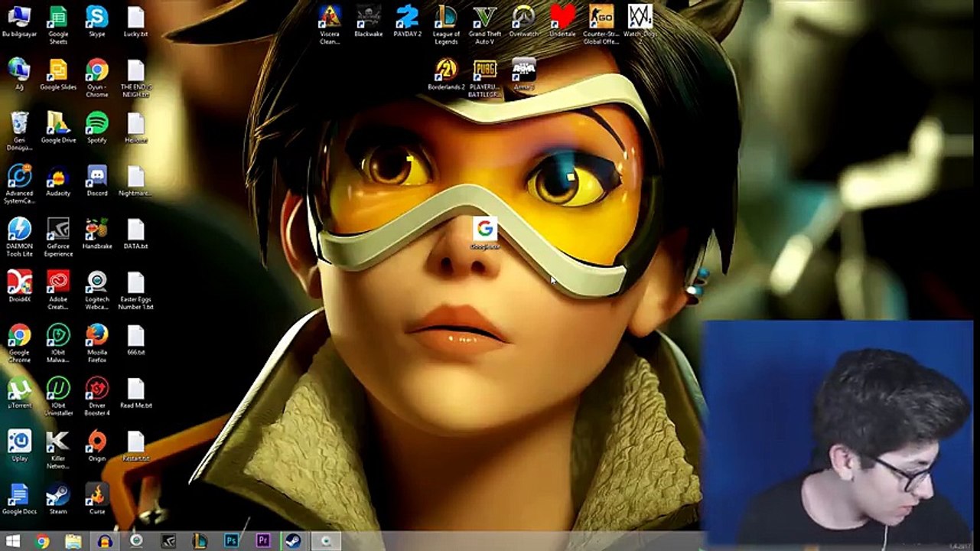Open Google Chrome desktop shortcut
This screenshot has height=551, width=980.
pyautogui.click(x=19, y=343)
